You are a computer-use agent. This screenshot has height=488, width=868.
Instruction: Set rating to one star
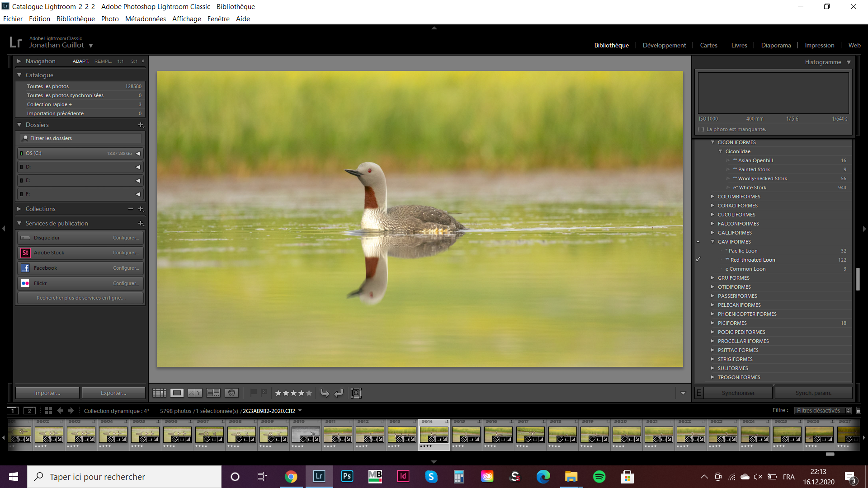coord(278,393)
